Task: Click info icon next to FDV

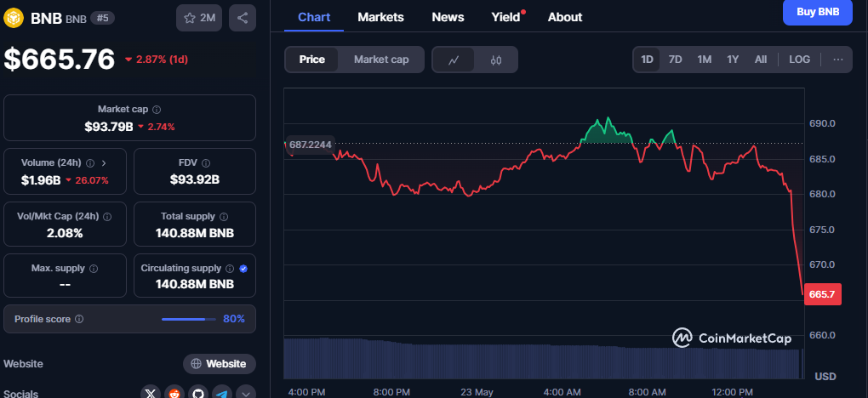Action: point(206,163)
